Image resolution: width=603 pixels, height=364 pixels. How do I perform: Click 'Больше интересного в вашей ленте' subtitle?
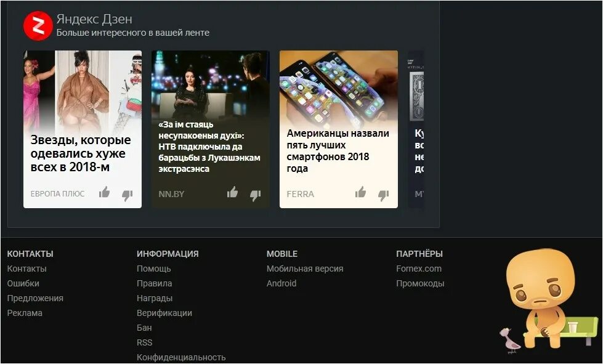pos(133,33)
